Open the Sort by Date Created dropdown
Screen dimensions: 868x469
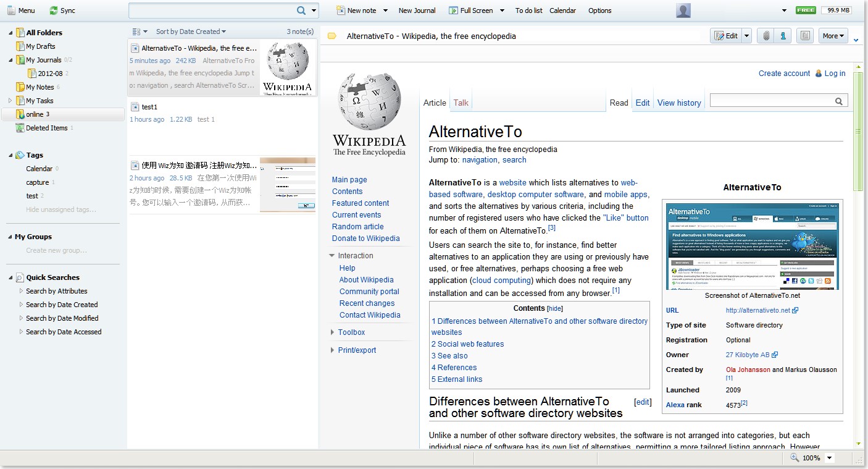point(191,32)
